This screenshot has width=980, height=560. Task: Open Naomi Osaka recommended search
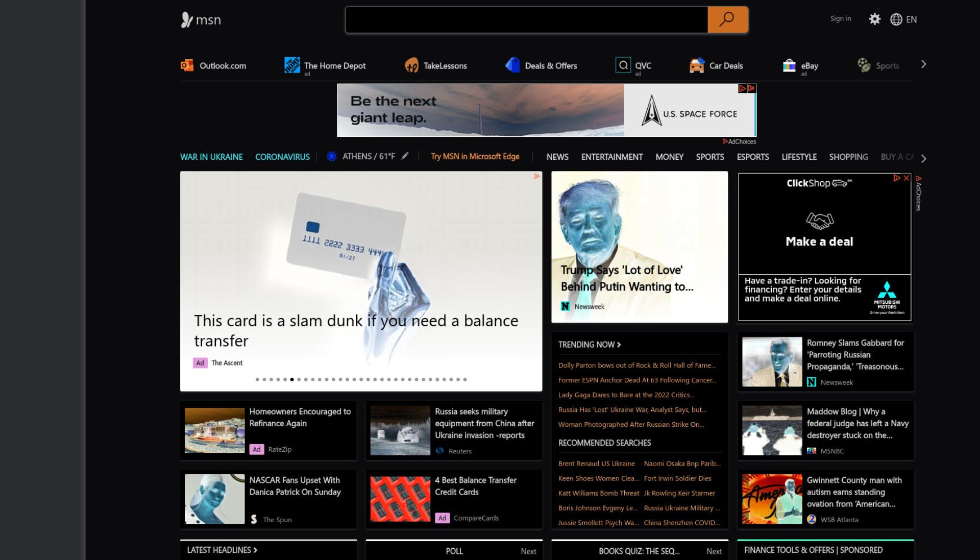pos(682,464)
